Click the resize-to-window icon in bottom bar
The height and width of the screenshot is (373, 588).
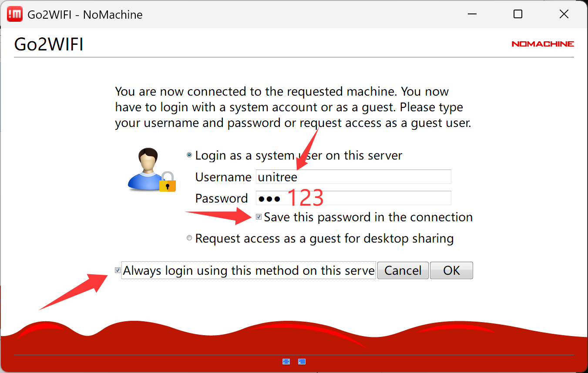click(x=302, y=361)
